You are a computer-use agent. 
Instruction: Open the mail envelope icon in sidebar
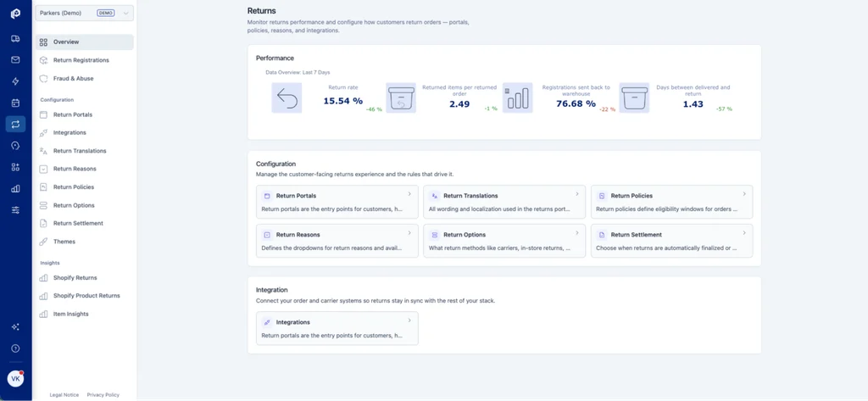pyautogui.click(x=15, y=60)
